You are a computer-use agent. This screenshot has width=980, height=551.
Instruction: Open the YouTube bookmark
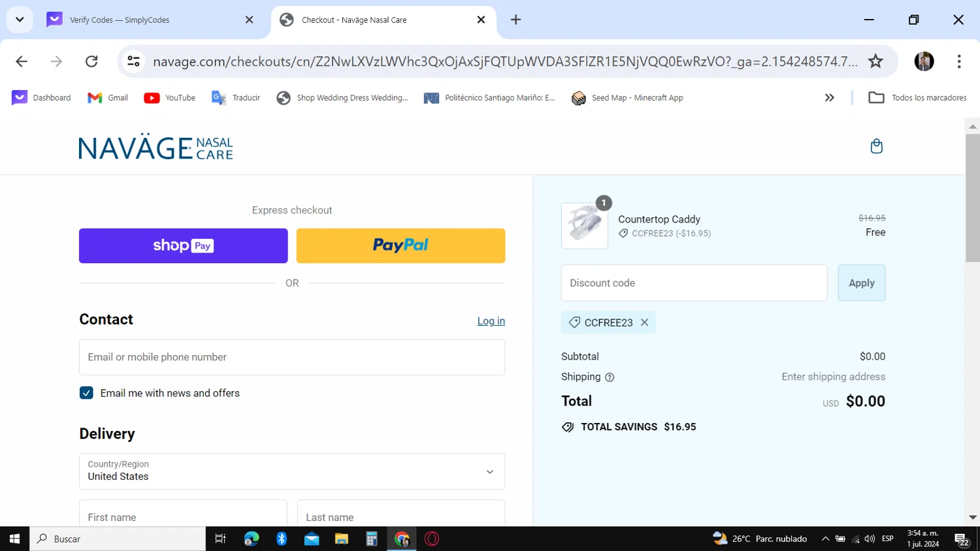(170, 98)
